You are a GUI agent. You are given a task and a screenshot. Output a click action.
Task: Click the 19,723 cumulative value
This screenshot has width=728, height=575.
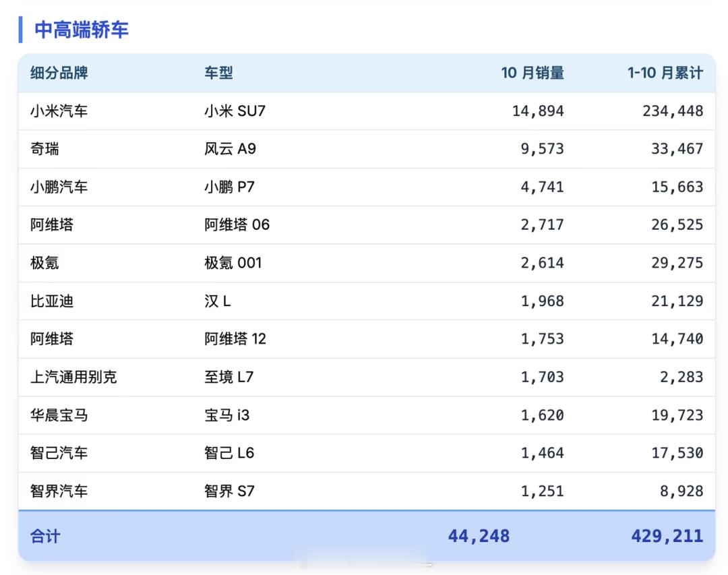pyautogui.click(x=677, y=415)
